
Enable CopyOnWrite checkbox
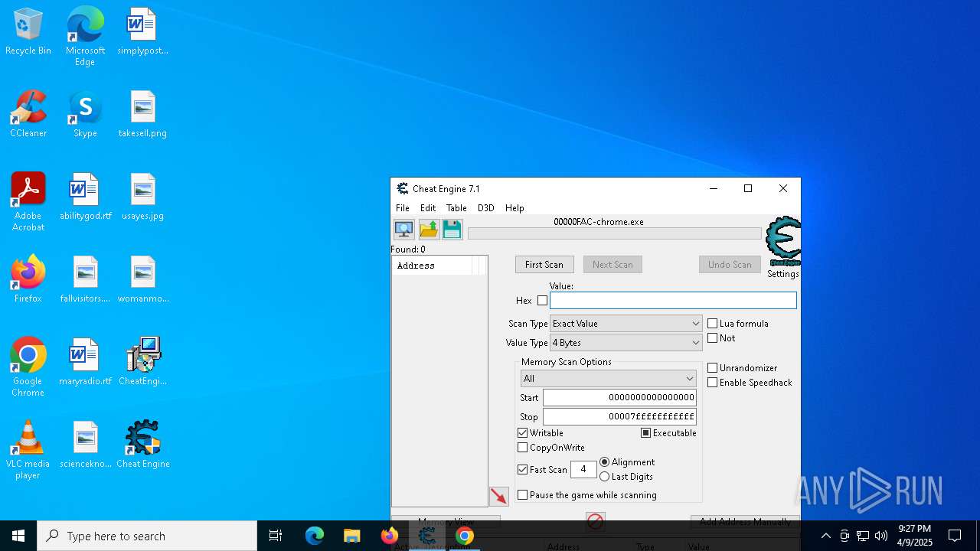[523, 448]
